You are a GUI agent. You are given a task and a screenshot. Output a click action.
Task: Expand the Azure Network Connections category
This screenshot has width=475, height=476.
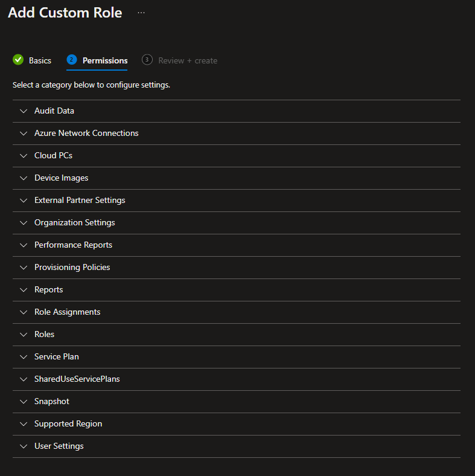(86, 133)
